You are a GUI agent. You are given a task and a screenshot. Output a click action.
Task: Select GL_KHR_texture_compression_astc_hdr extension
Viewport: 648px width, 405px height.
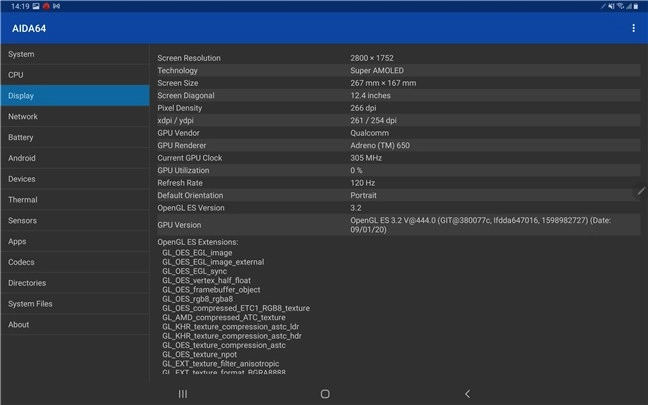tap(231, 336)
